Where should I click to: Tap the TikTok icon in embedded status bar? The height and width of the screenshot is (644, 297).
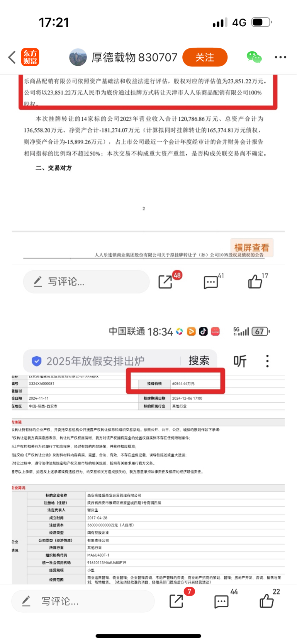pos(203,331)
